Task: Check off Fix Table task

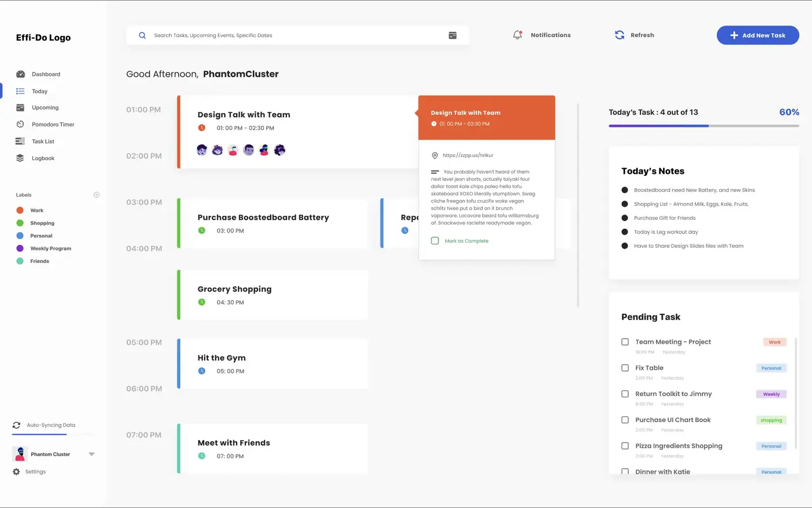Action: (625, 368)
